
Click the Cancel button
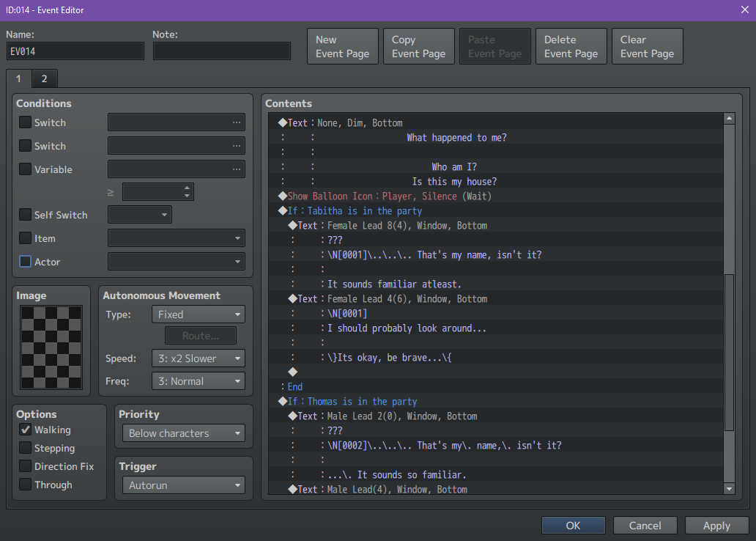pos(645,526)
